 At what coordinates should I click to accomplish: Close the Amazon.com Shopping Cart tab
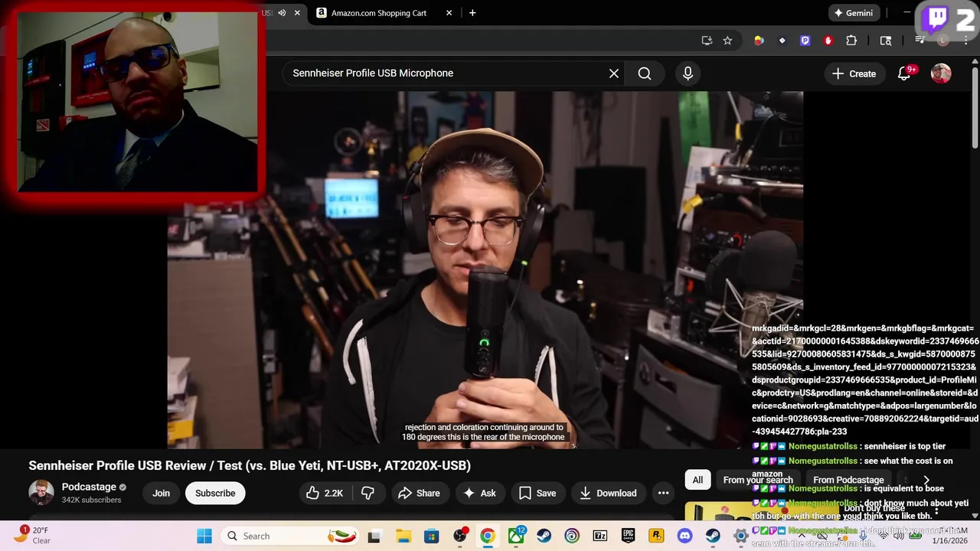click(449, 13)
